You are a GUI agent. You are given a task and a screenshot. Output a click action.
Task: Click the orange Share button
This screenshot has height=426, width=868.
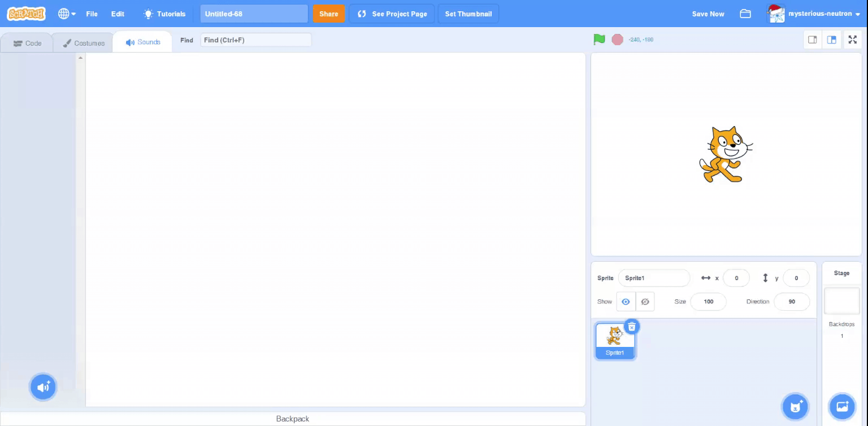pos(328,14)
